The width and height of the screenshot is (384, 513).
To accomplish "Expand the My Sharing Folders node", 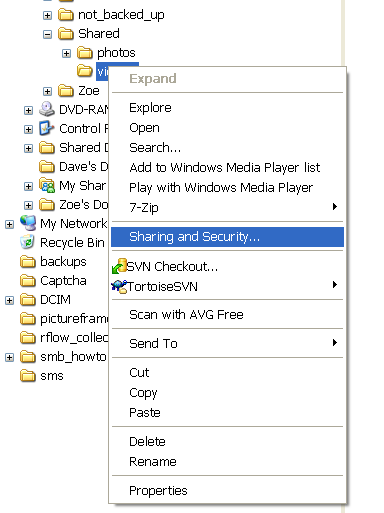I will point(28,186).
